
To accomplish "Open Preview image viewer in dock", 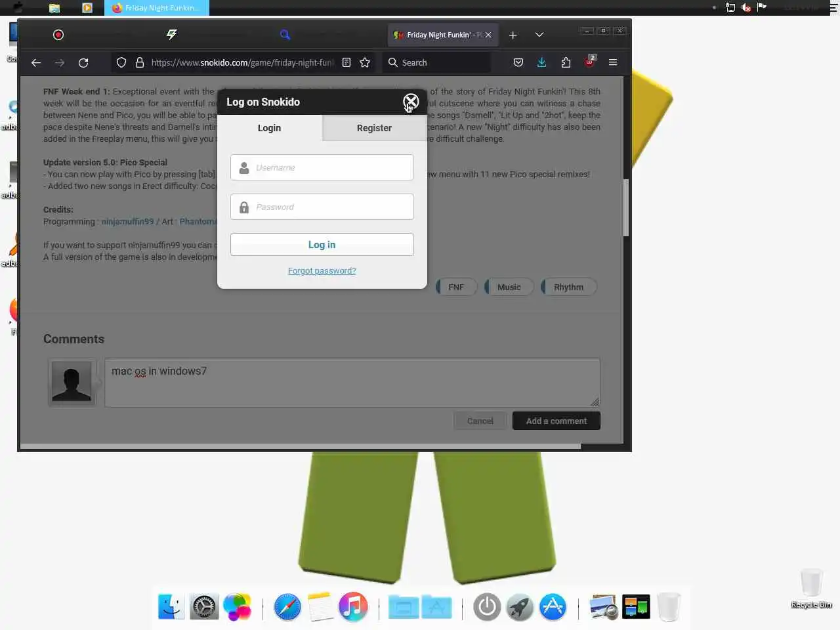I will 603,607.
